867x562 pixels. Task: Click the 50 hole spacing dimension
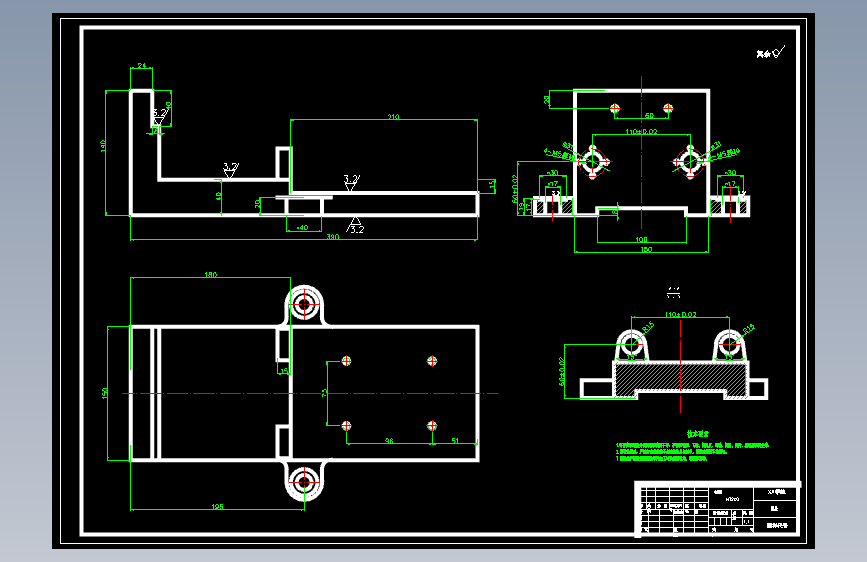click(649, 116)
